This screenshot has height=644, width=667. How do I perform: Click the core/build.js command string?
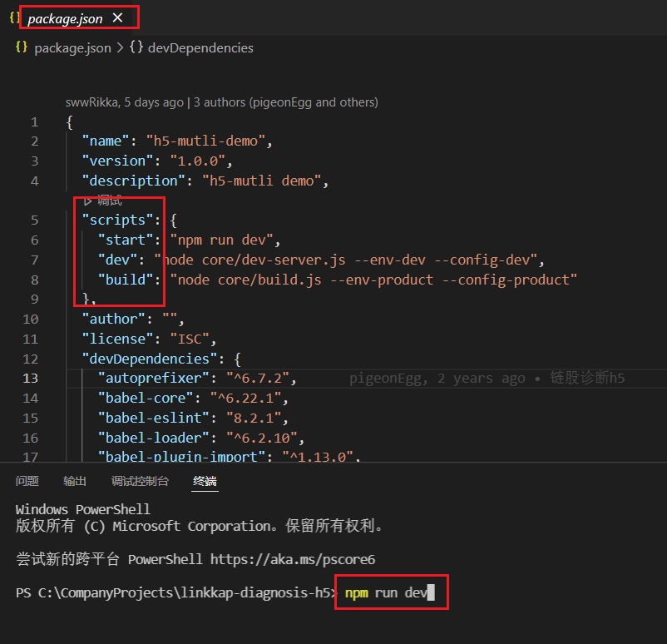374,280
